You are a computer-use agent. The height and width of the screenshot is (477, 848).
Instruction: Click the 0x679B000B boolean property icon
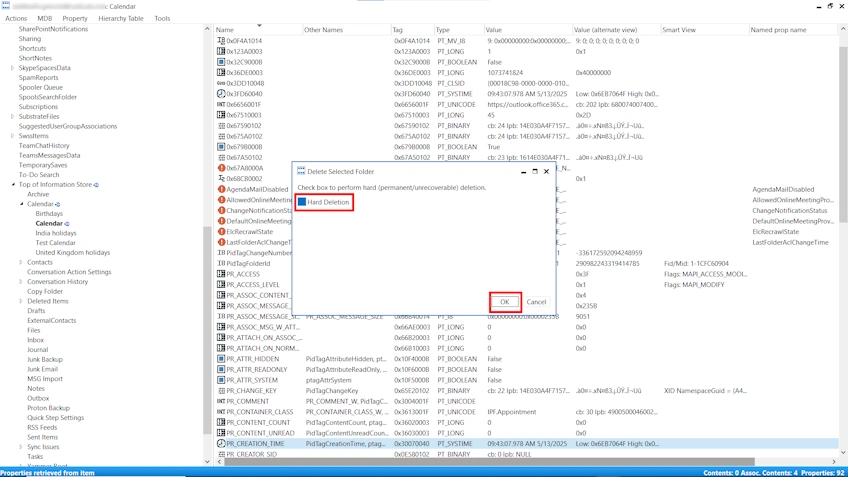[221, 147]
